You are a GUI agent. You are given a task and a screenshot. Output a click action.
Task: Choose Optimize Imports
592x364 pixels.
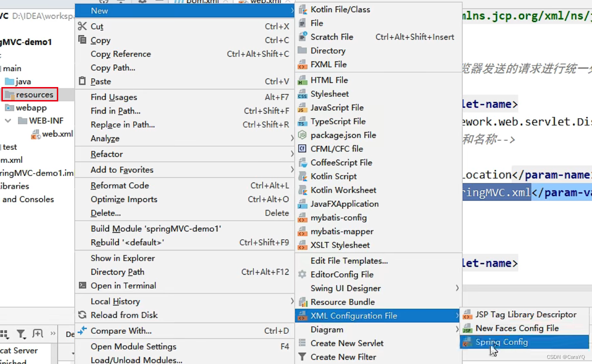[x=185, y=199]
